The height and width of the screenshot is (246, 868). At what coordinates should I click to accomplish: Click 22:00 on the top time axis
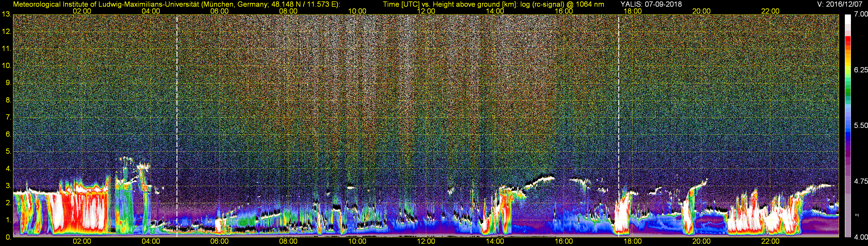tap(770, 11)
